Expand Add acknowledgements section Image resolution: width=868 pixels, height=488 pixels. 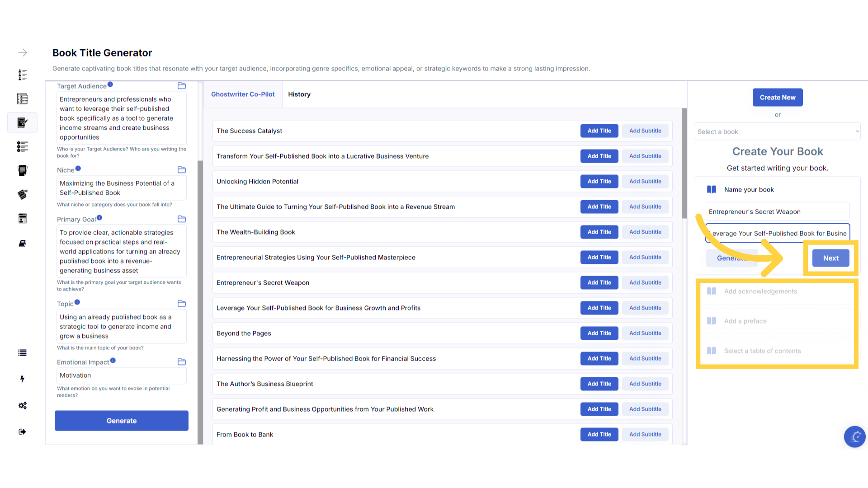[x=760, y=291]
